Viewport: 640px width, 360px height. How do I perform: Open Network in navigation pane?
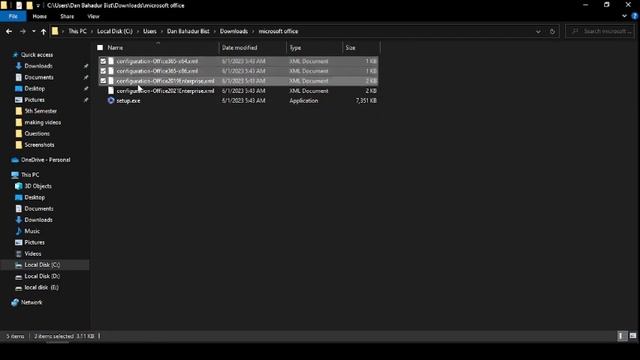31,302
